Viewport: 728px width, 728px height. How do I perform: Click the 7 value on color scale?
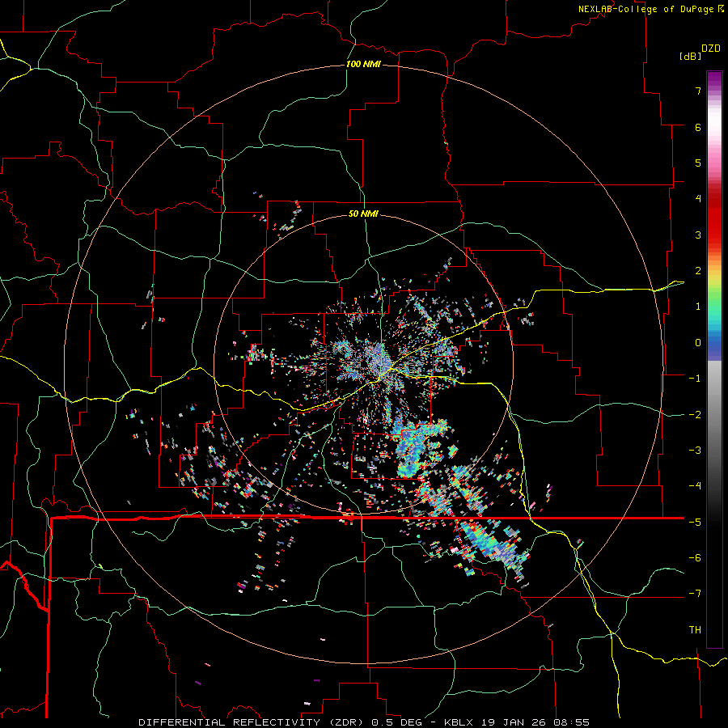pos(698,91)
